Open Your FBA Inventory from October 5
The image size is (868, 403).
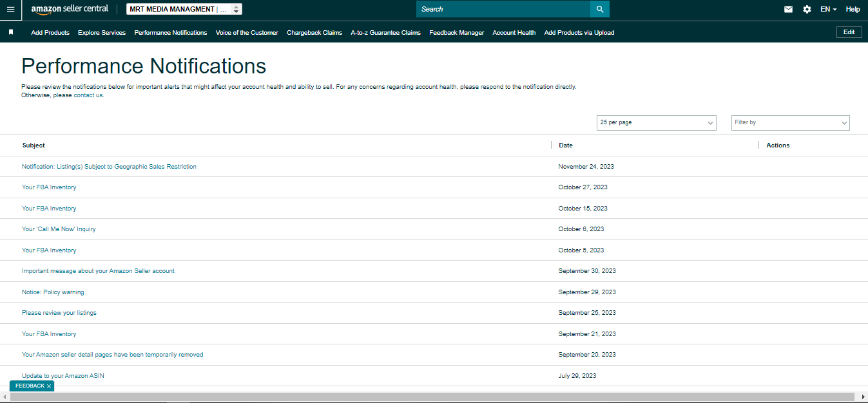pos(49,250)
